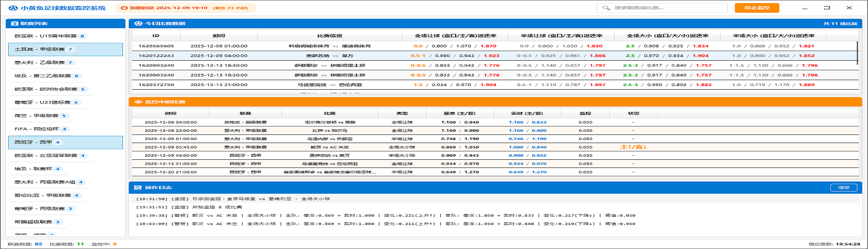Open the 葡萄牙 - U23锦标赛 league entry

43,102
